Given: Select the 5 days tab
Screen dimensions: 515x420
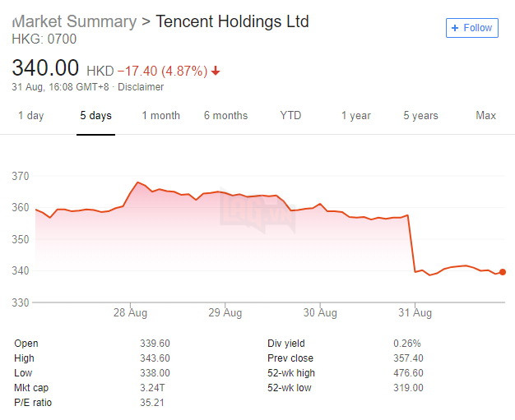Looking at the screenshot, I should [95, 116].
